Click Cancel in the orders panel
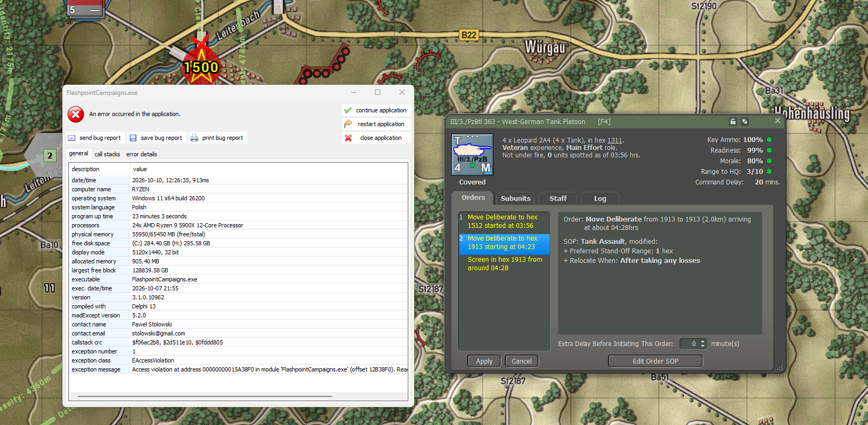Screen dimensions: 868x425 [x=522, y=361]
